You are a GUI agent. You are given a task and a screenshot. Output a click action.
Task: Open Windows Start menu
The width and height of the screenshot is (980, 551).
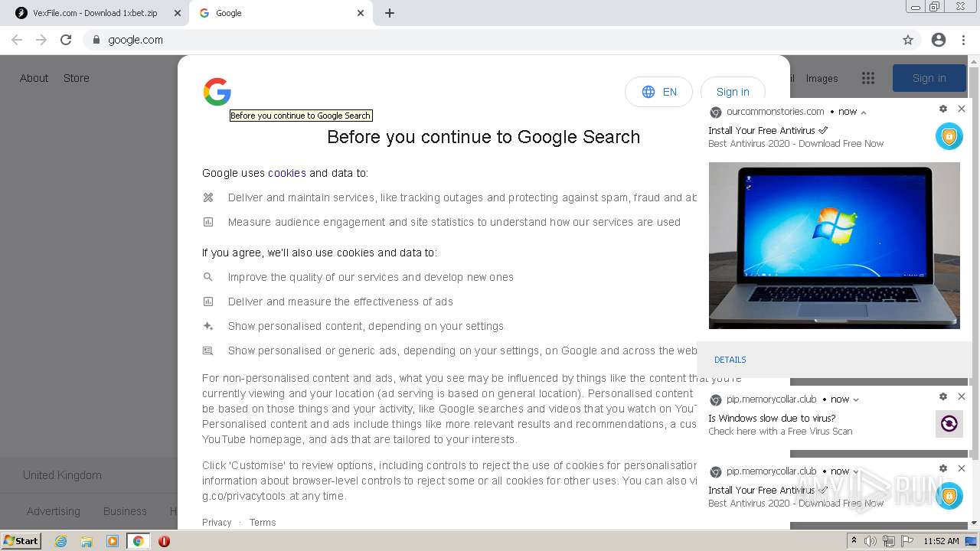point(21,540)
